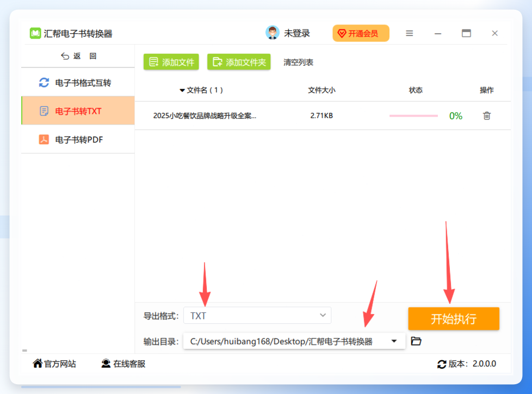Click the 导出格式 label

tap(161, 316)
